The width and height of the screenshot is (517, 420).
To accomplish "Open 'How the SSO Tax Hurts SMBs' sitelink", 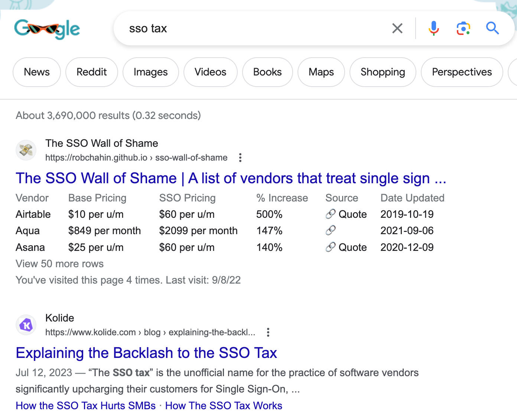I will (86, 406).
